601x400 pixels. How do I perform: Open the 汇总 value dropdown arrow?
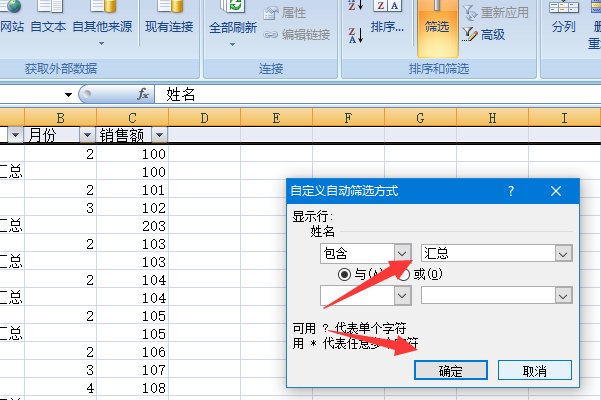tap(563, 253)
